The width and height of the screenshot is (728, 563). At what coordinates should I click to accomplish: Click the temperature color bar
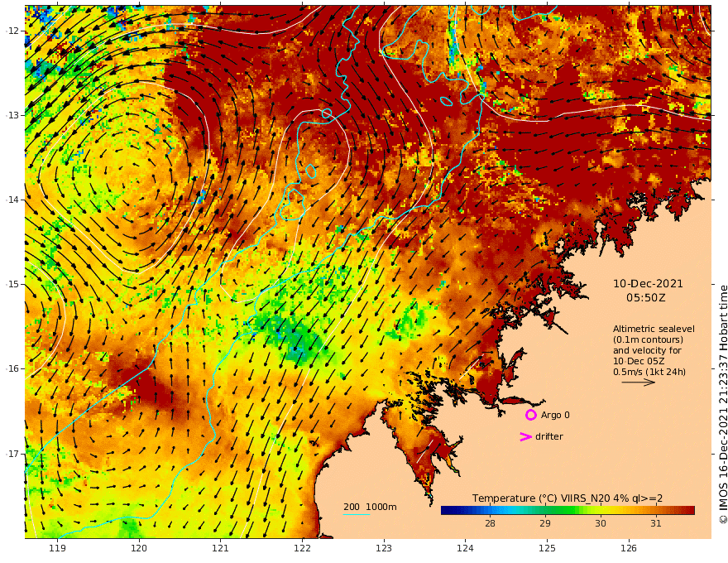(568, 510)
